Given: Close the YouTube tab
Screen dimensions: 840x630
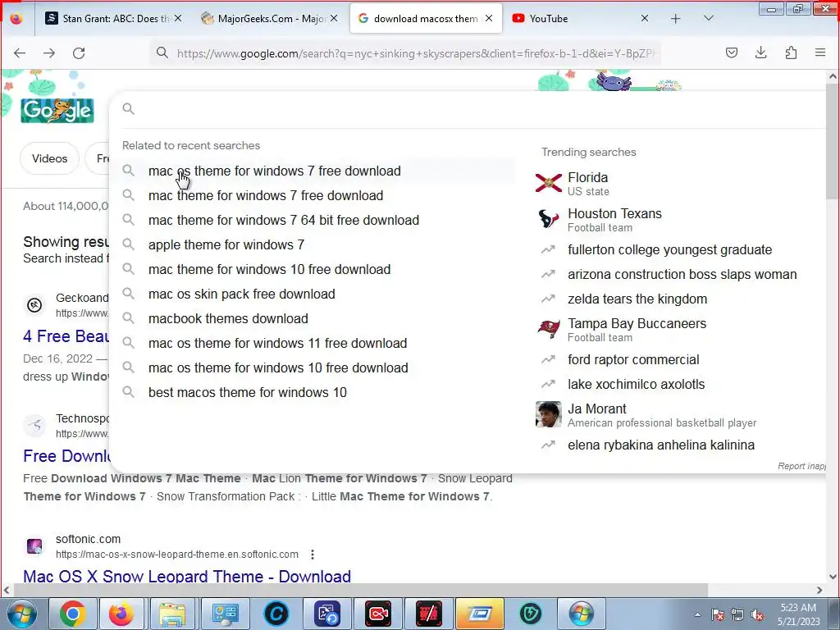Looking at the screenshot, I should [x=645, y=18].
